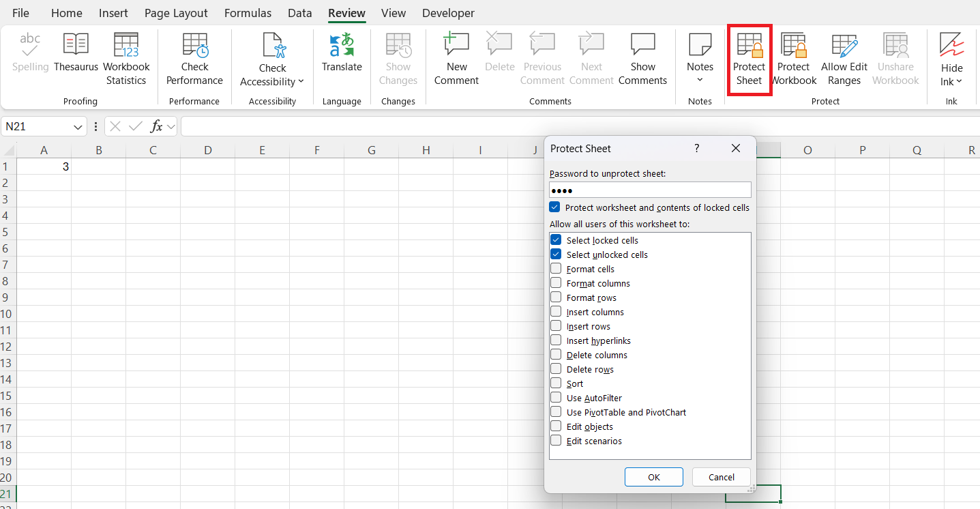Open the File menu
Image resolution: width=980 pixels, height=509 pixels.
[21, 13]
